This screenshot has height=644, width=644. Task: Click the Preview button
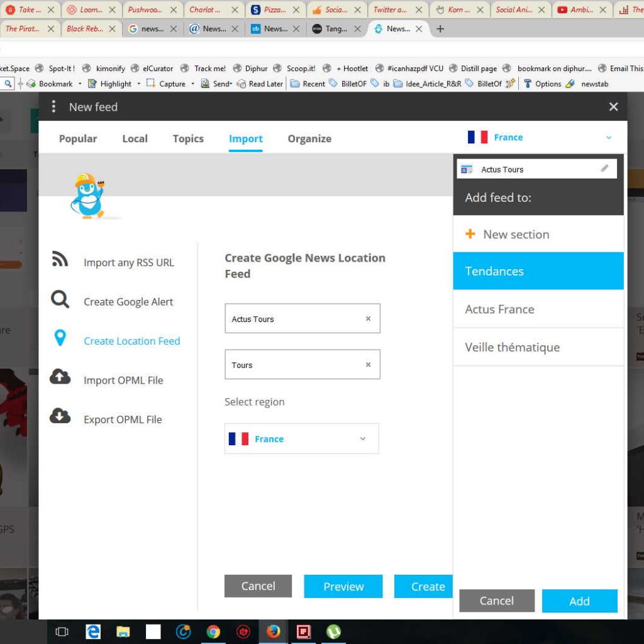[x=343, y=586]
